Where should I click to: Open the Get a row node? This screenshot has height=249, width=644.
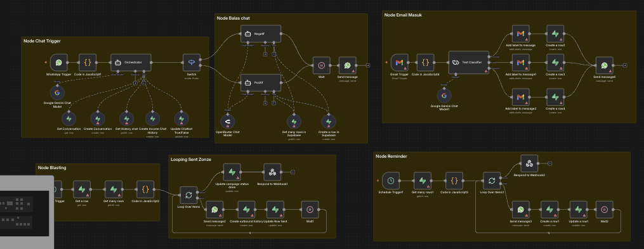click(82, 189)
